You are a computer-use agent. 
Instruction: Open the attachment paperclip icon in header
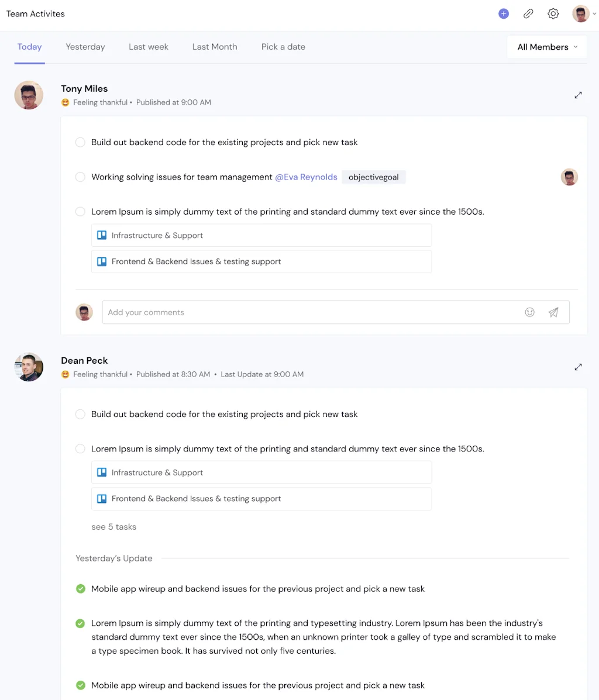coord(528,13)
